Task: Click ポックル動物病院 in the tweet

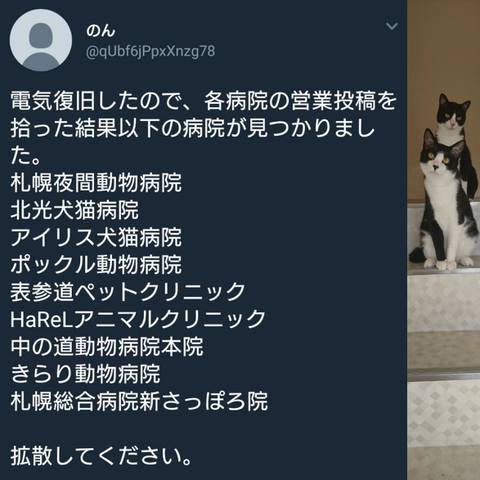Action: click(96, 264)
